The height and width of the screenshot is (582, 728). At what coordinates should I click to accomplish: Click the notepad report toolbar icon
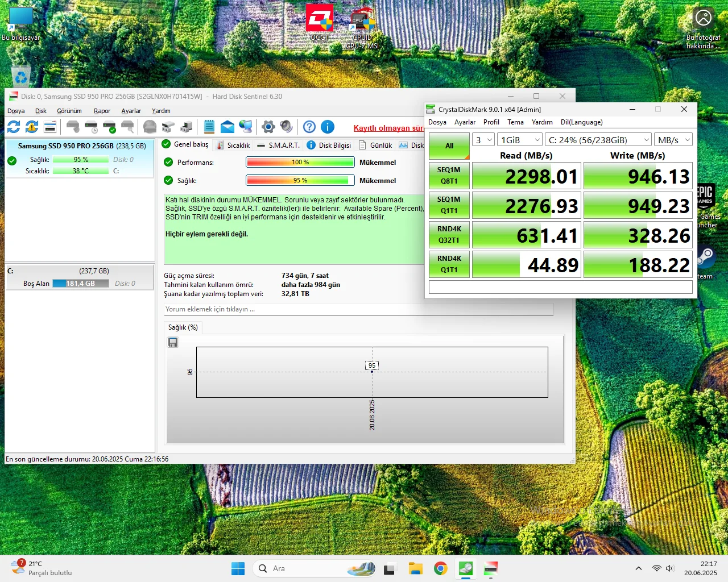[x=209, y=127]
